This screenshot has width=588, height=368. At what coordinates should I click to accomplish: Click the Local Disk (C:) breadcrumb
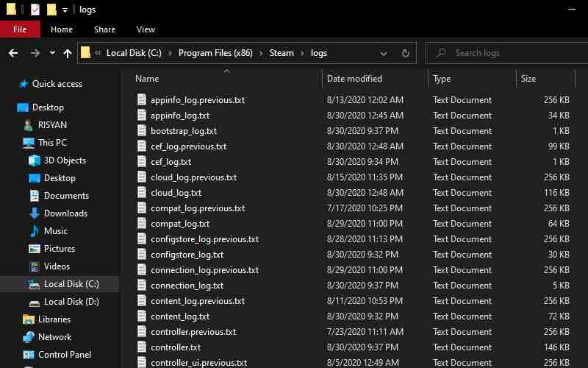tap(134, 53)
